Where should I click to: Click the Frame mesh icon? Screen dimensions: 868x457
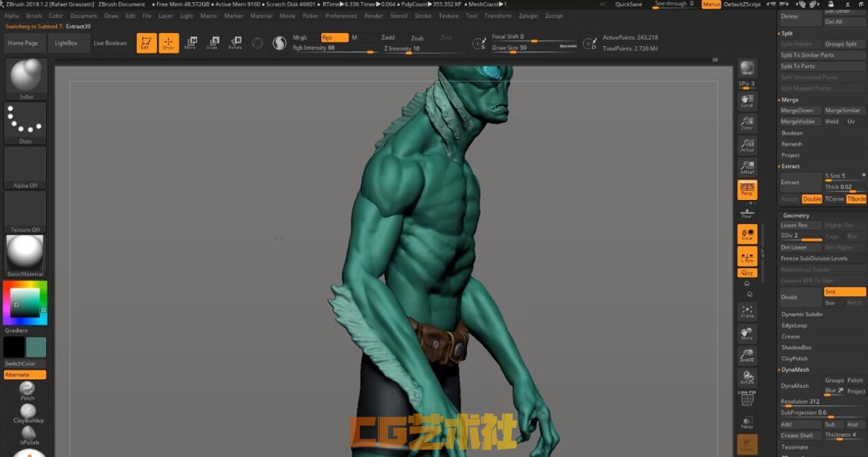[747, 312]
